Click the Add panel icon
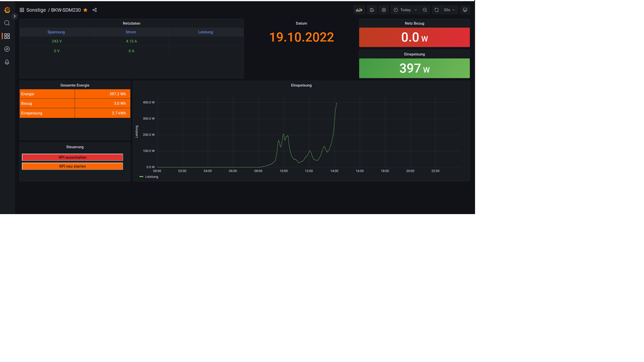Screen dimensions: 644x362 (359, 10)
